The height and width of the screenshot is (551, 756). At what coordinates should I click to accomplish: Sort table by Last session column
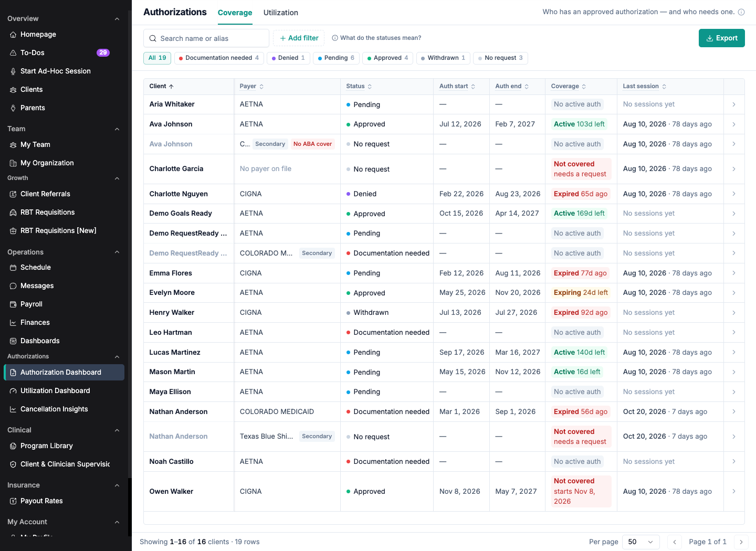(x=644, y=87)
